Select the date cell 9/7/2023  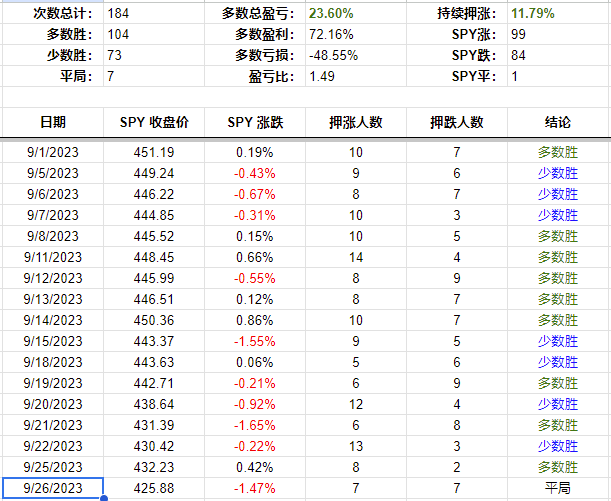[x=53, y=215]
